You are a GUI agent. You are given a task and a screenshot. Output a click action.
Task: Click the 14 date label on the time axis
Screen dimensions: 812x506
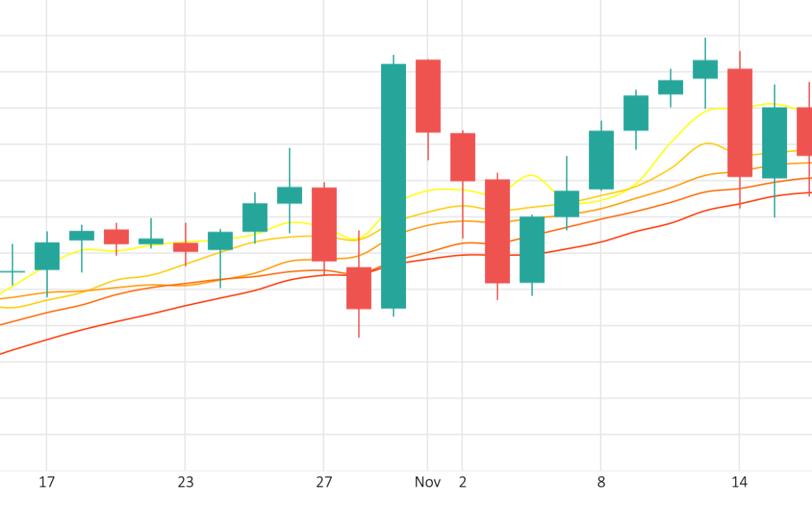tap(739, 482)
